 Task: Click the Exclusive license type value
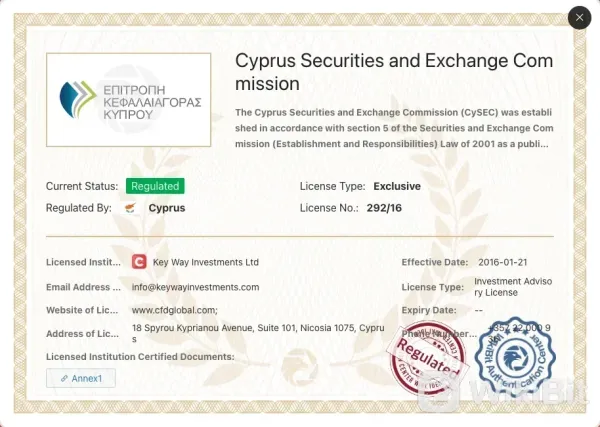click(x=397, y=186)
